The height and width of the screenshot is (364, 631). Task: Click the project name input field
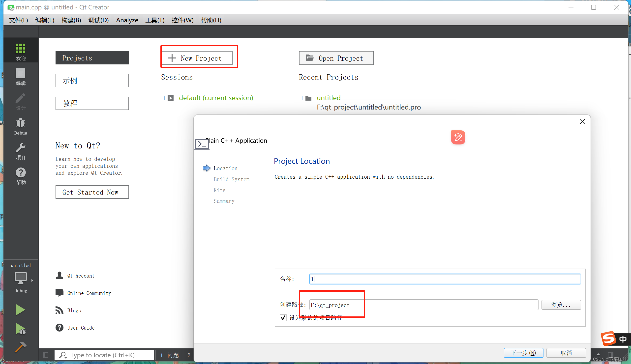click(x=445, y=279)
